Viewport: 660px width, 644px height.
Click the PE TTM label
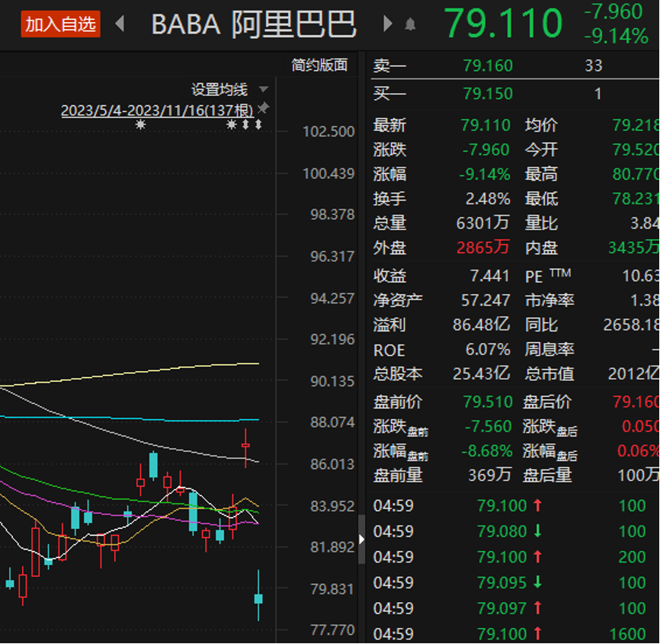[548, 276]
